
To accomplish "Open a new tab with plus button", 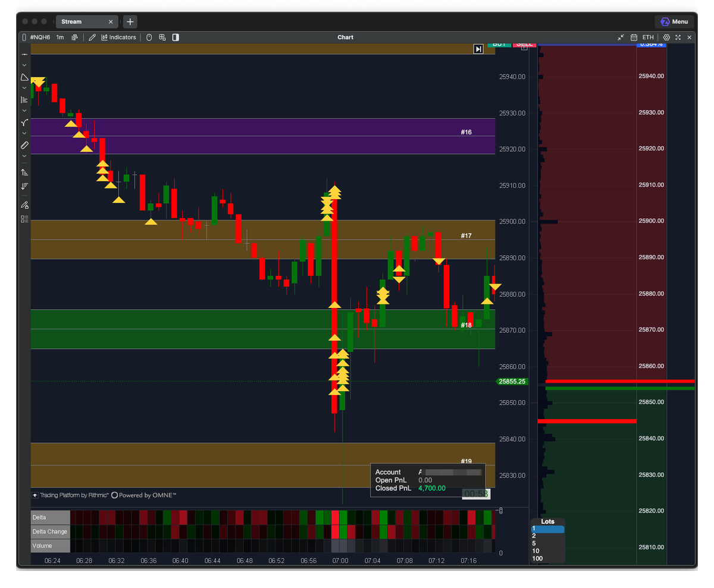I will [x=130, y=21].
